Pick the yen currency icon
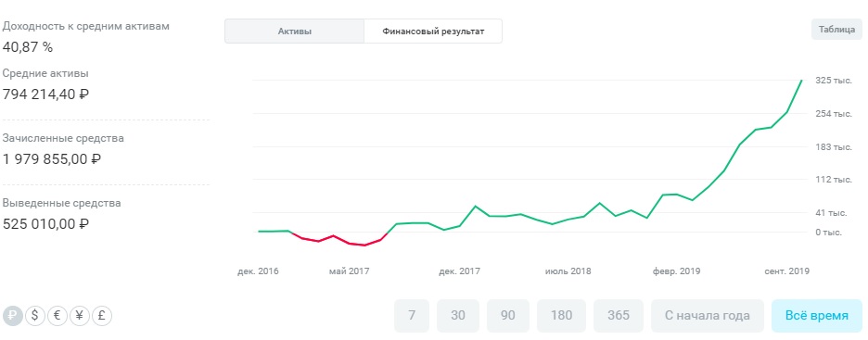Image resolution: width=868 pixels, height=340 pixels. click(79, 316)
